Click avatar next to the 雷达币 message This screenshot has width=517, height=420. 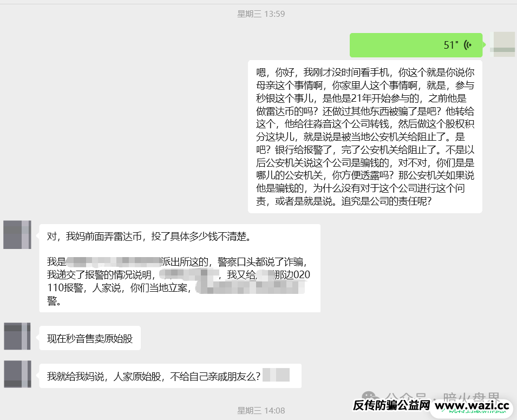(x=17, y=234)
